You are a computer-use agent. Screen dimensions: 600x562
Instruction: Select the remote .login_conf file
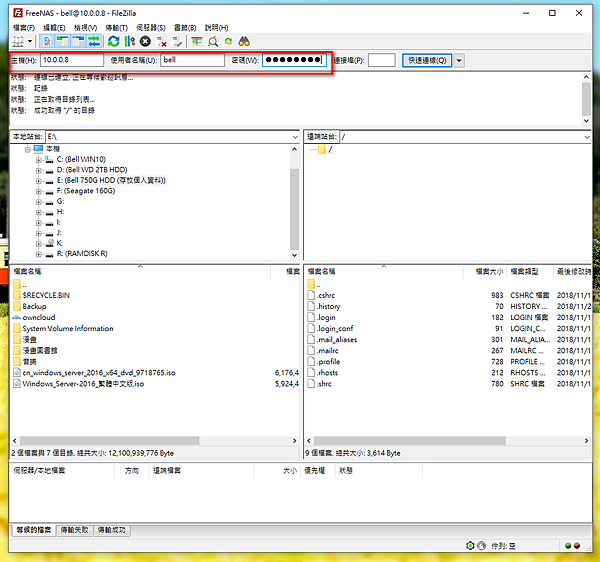pos(335,329)
